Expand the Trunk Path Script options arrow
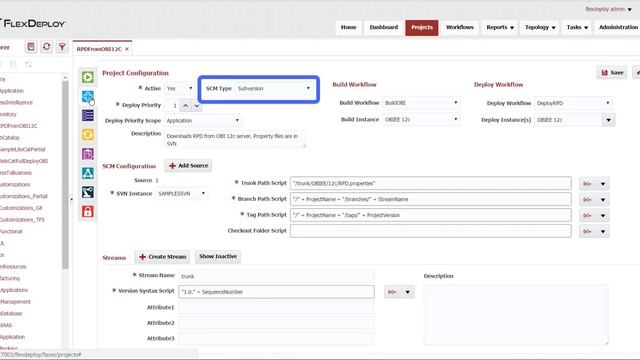 pos(602,184)
